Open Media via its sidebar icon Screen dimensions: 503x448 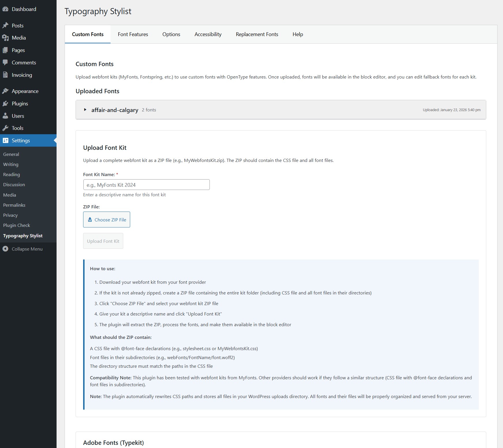click(x=5, y=38)
